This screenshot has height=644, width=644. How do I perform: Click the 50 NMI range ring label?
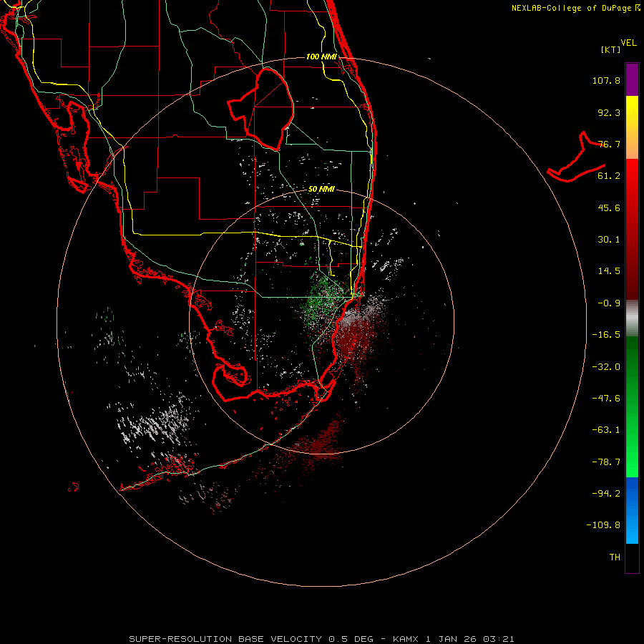point(321,190)
